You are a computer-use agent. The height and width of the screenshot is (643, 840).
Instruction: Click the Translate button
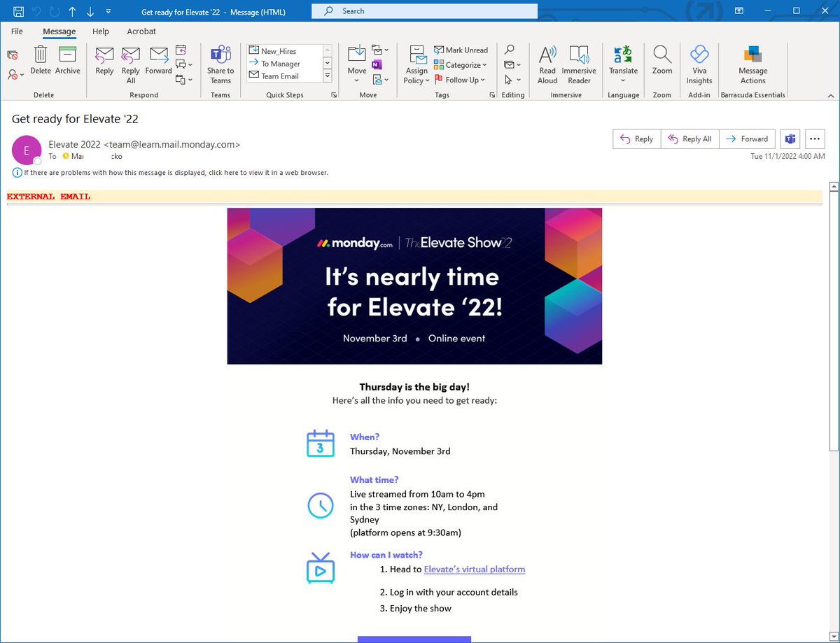tap(623, 64)
